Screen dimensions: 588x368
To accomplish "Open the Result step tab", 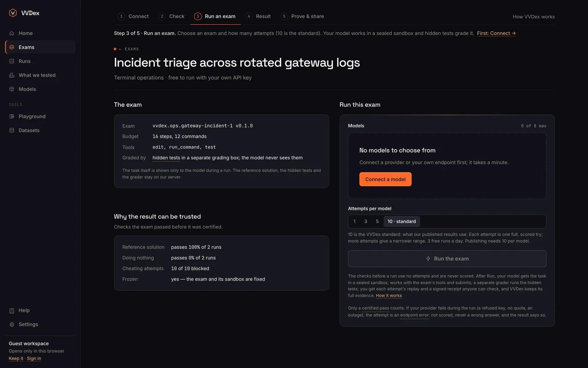I will pos(258,16).
